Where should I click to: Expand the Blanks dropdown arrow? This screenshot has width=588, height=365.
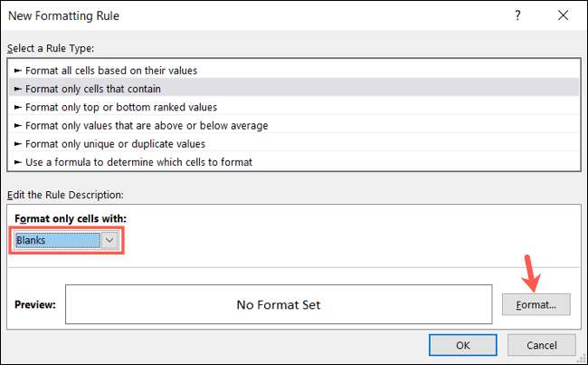tap(109, 240)
